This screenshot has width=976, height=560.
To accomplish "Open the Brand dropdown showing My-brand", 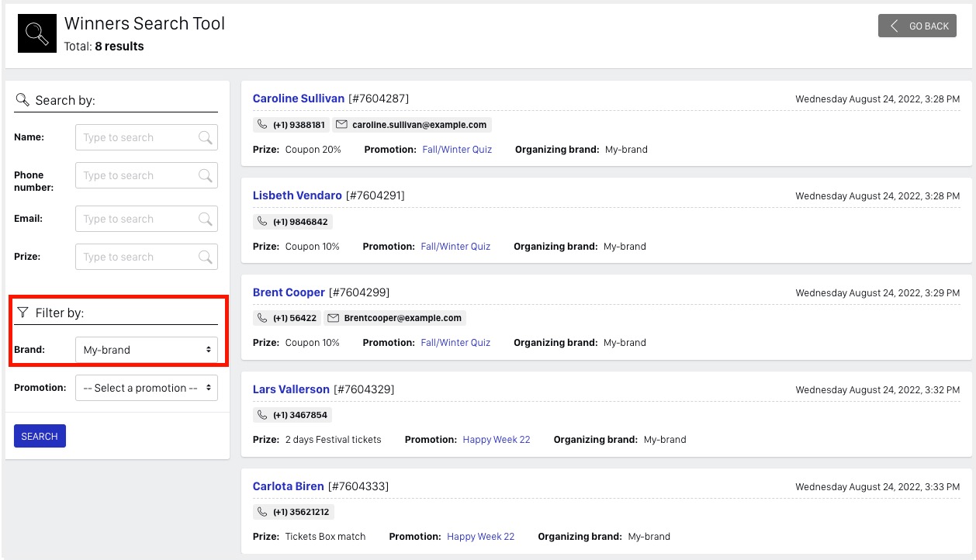I will point(146,350).
